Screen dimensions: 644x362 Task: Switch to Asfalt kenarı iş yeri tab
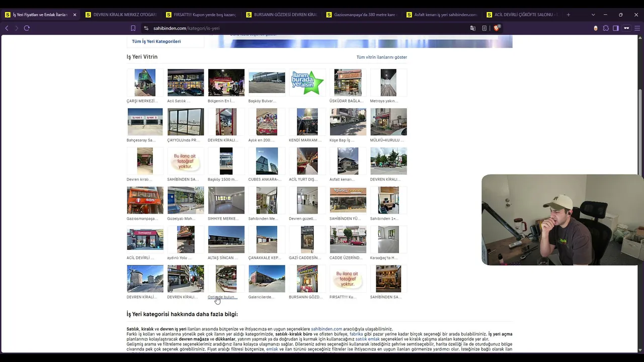pos(443,15)
